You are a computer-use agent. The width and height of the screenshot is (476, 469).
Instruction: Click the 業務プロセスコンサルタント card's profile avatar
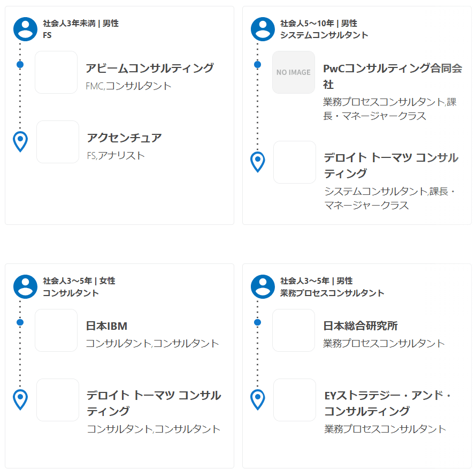point(263,286)
